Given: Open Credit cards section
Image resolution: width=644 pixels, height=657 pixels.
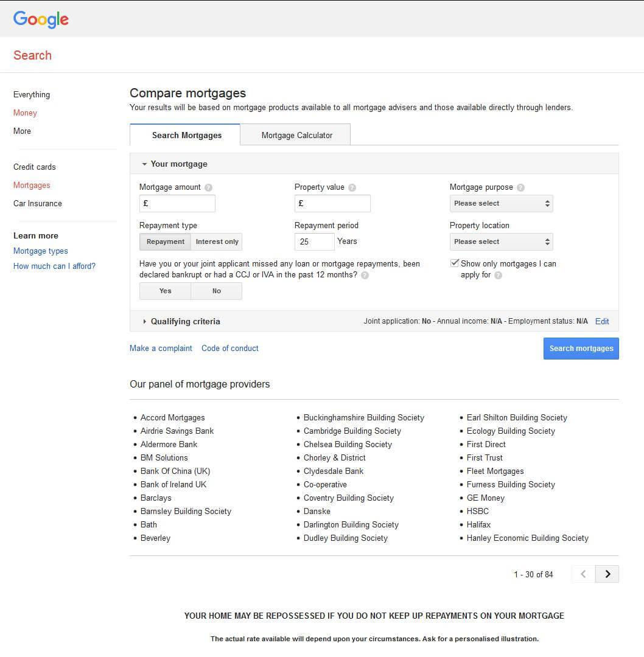Looking at the screenshot, I should [x=34, y=167].
